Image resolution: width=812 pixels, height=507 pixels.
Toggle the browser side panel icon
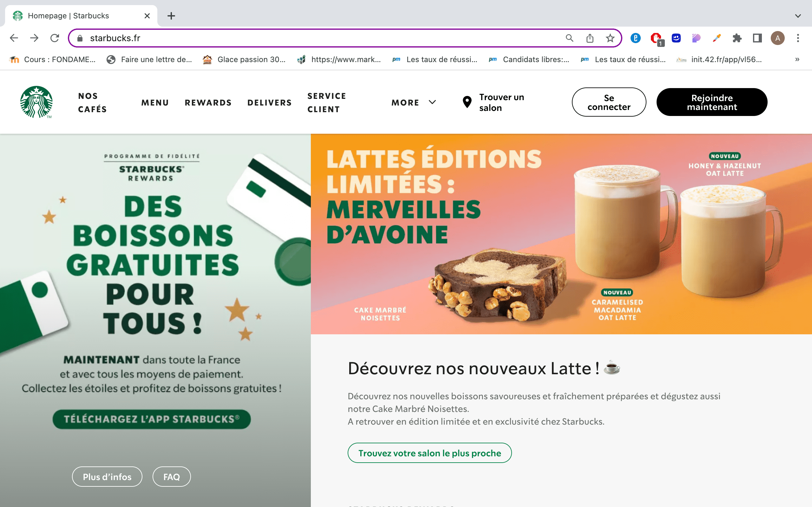[757, 38]
